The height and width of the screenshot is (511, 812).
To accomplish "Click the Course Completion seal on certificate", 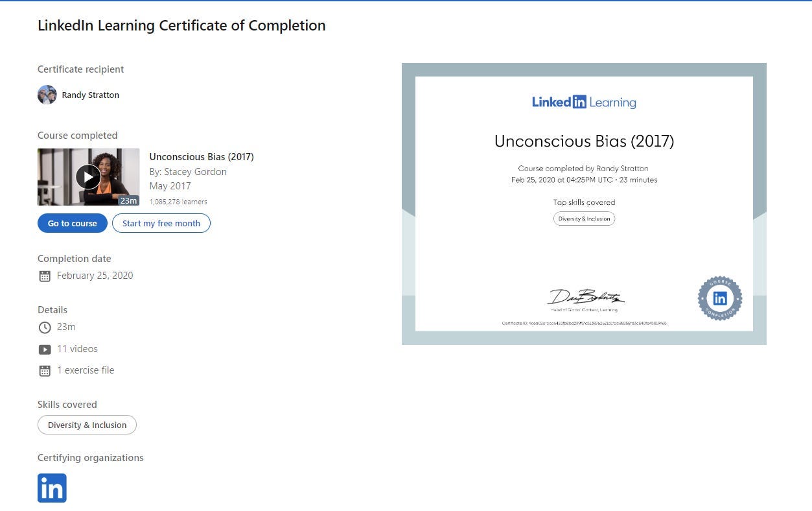I will [720, 298].
